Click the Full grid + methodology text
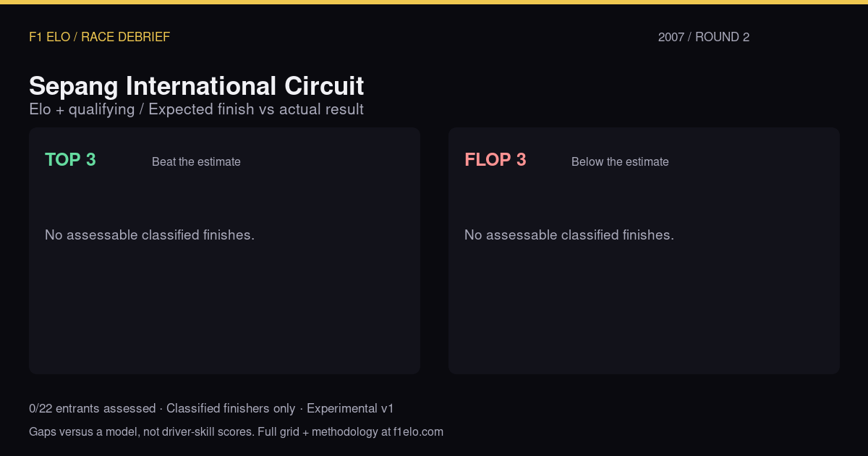Image resolution: width=868 pixels, height=456 pixels. (x=317, y=432)
